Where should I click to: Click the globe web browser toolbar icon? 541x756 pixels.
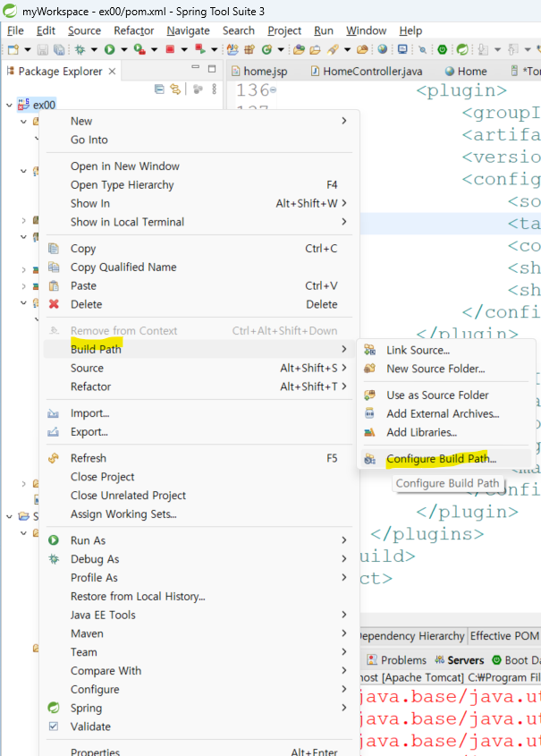coord(383,49)
